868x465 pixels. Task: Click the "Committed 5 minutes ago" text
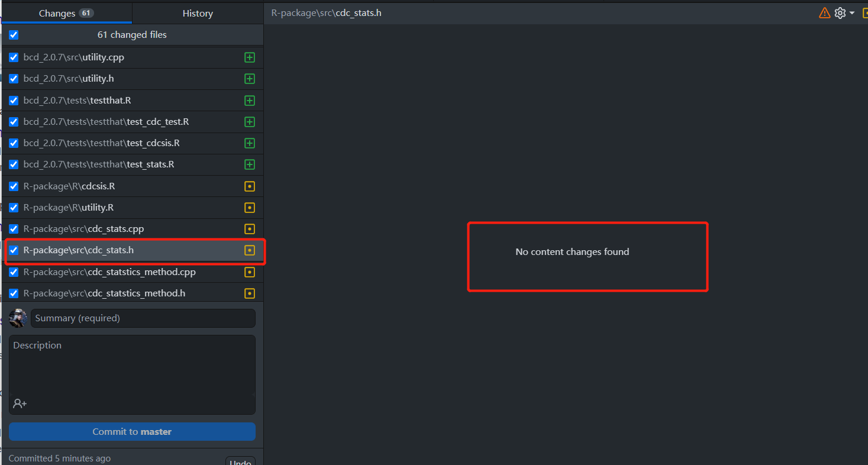click(x=60, y=458)
